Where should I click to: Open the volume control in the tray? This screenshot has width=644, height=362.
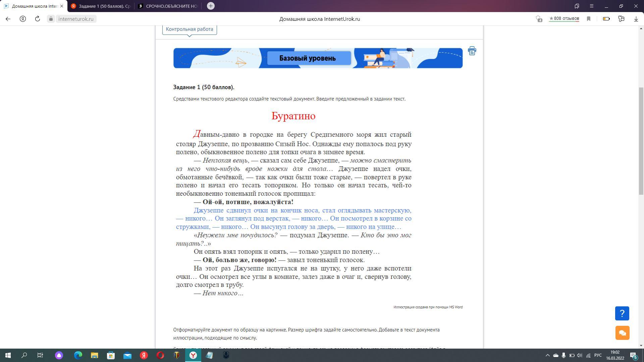(580, 355)
